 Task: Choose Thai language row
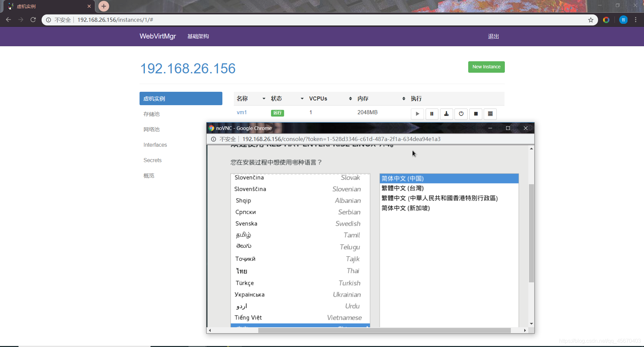(300, 271)
